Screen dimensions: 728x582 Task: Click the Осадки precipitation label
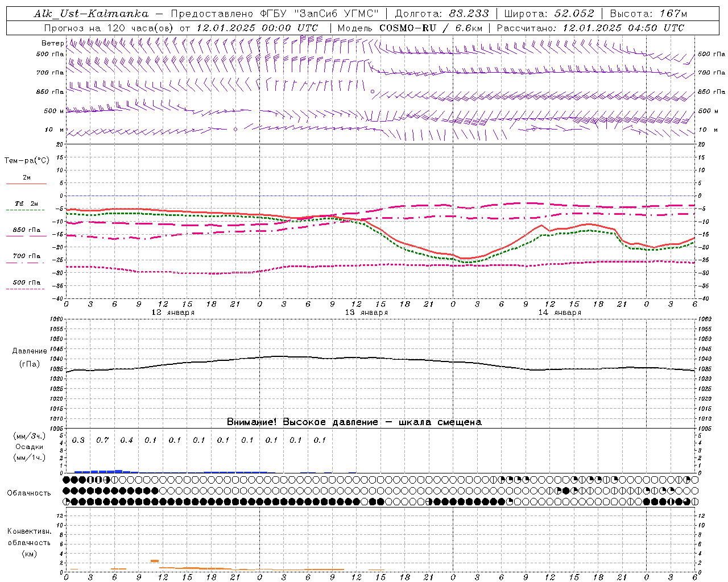pos(30,447)
